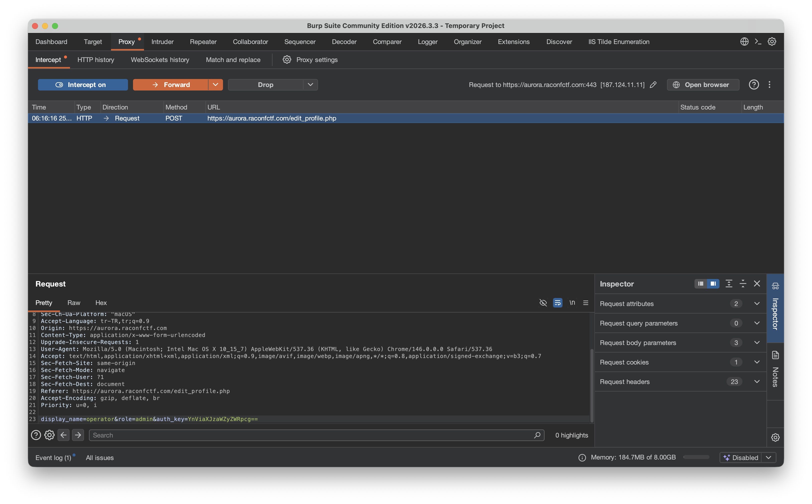Open the terminal prompt icon in the top bar

[x=758, y=42]
